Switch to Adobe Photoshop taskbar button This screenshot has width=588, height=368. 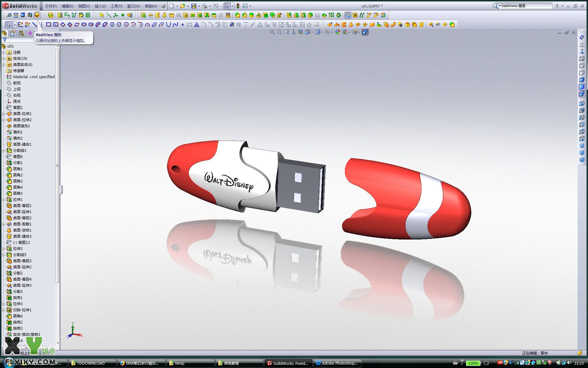click(337, 363)
